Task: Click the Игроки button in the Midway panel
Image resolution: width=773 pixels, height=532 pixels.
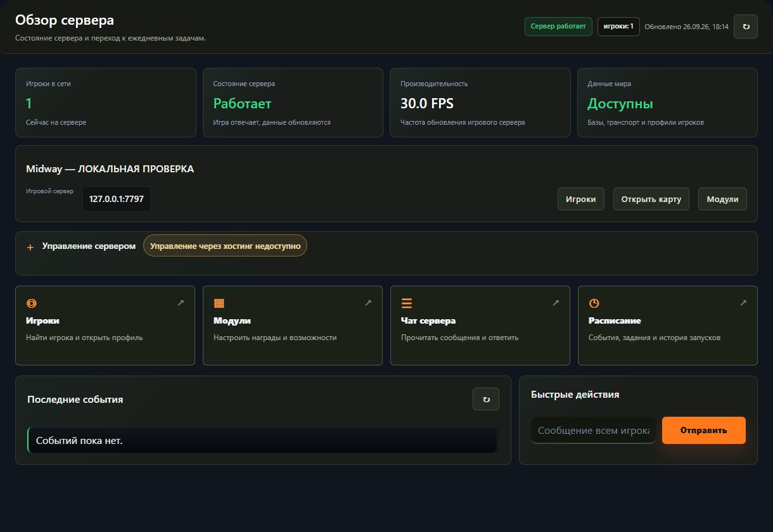Action: pos(581,199)
